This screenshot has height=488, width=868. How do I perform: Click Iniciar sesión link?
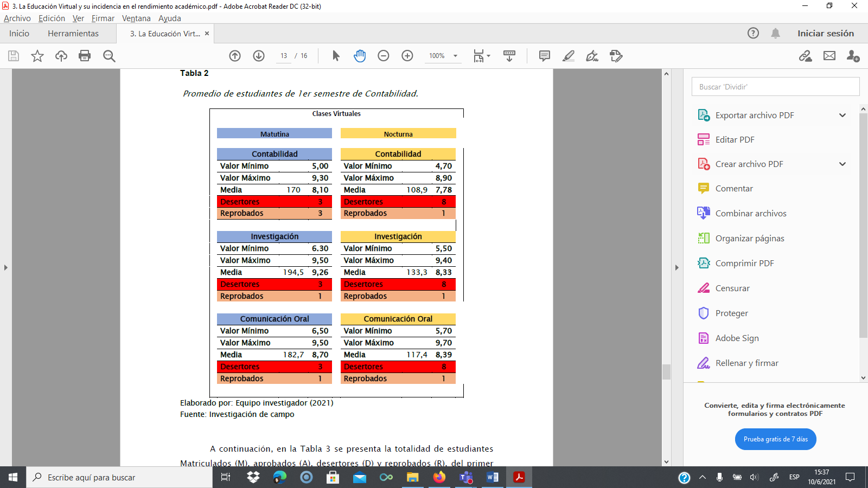tap(825, 34)
